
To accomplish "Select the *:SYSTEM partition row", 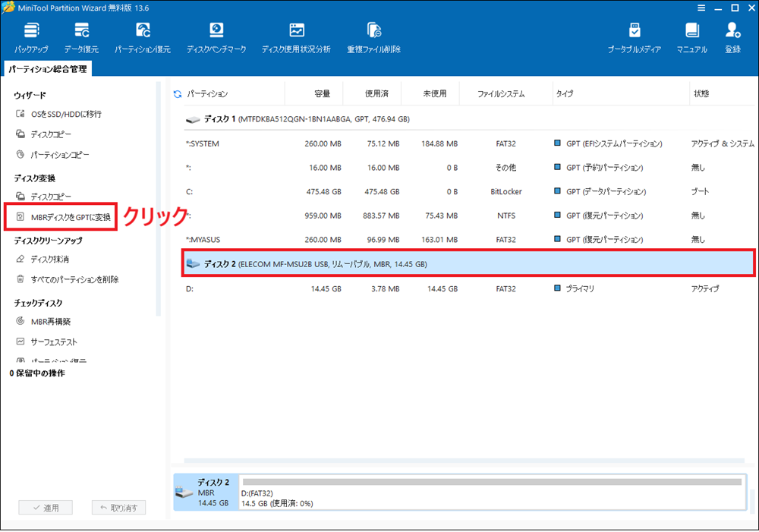I will point(468,143).
